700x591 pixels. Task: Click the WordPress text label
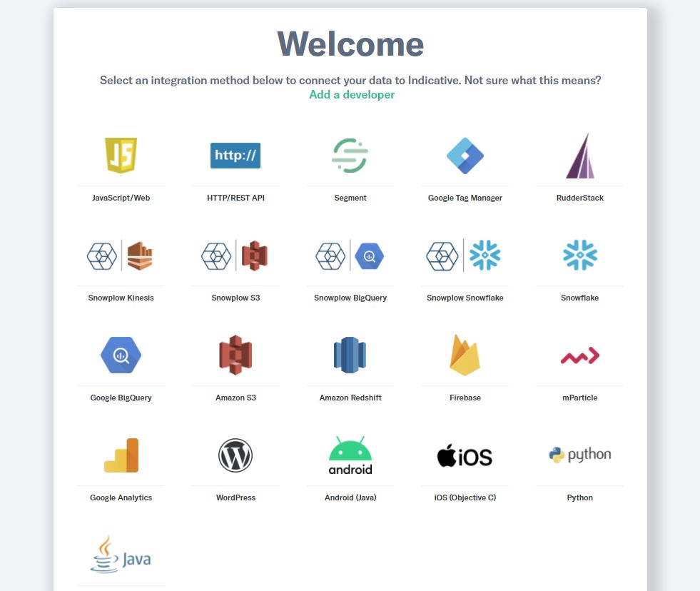[x=235, y=498]
